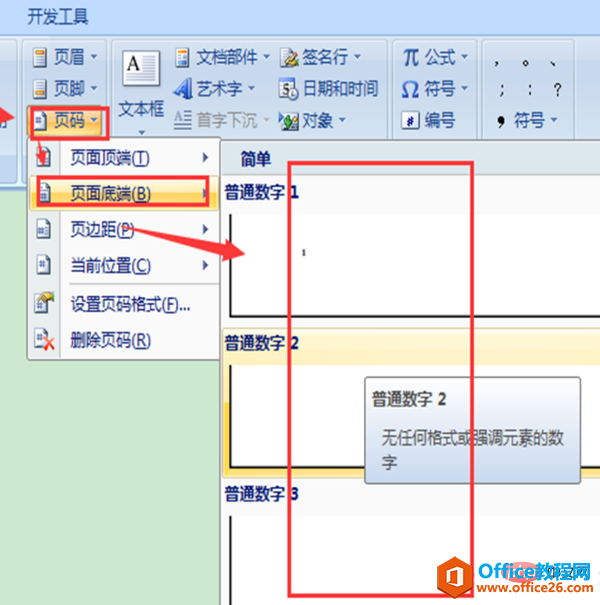Expand submenu arrow for 页边距

(205, 230)
